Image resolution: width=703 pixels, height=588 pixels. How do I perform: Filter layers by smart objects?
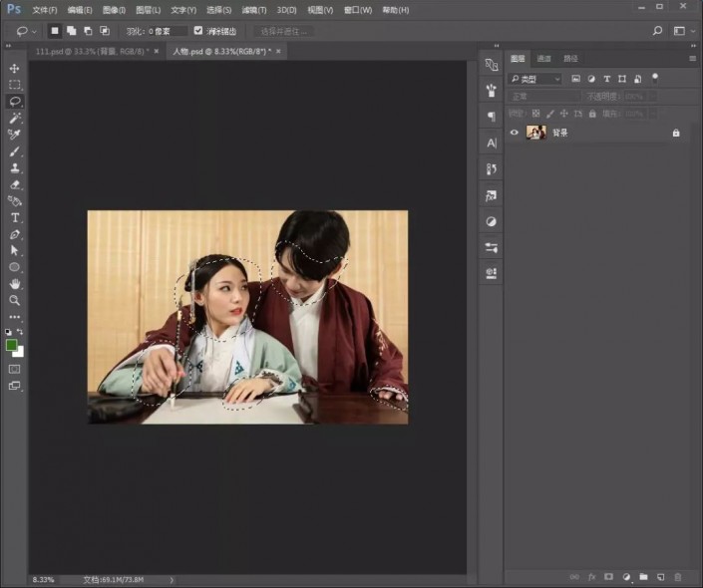(637, 79)
